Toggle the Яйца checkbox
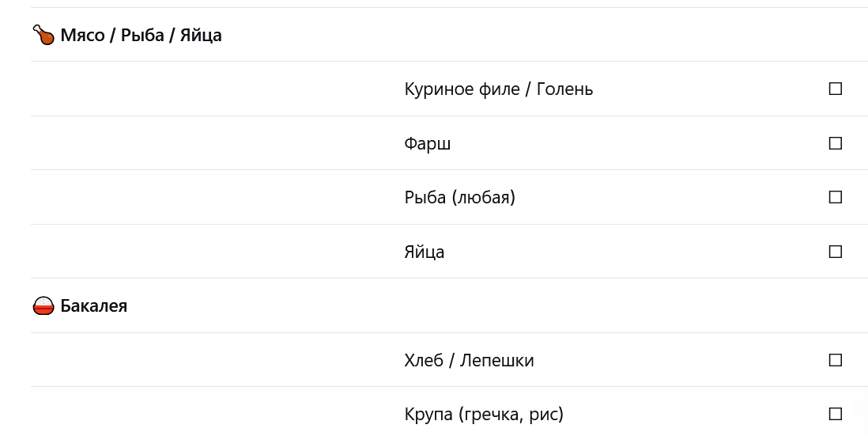The height and width of the screenshot is (436, 868). [835, 252]
